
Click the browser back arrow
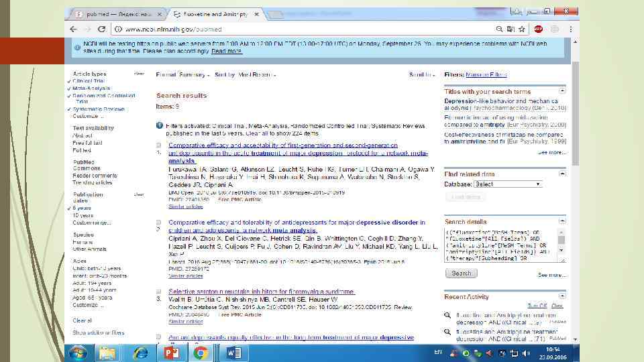[x=74, y=29]
